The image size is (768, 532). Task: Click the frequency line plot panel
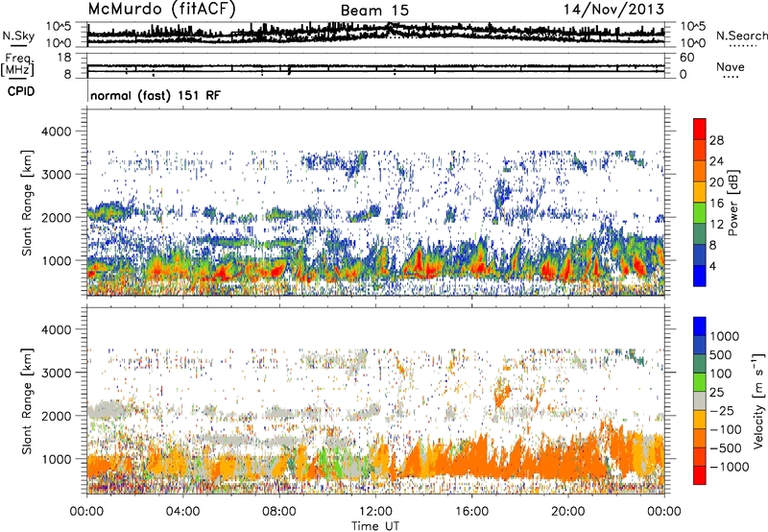[375, 65]
